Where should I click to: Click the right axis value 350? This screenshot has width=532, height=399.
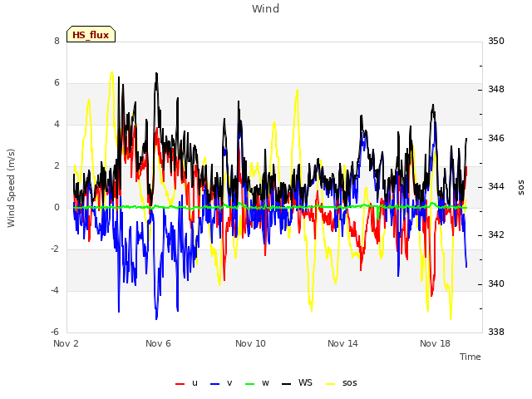pos(496,41)
